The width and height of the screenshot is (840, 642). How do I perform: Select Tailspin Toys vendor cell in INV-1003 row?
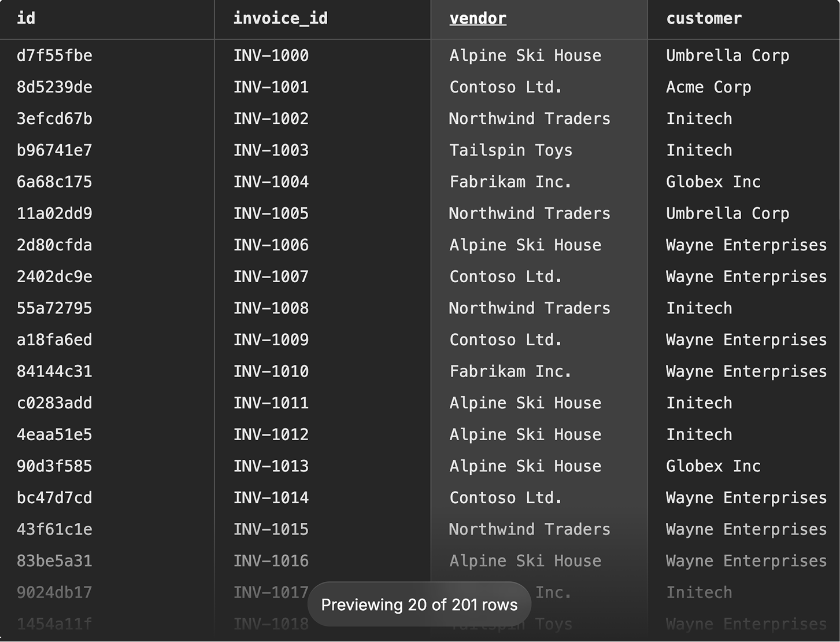511,150
